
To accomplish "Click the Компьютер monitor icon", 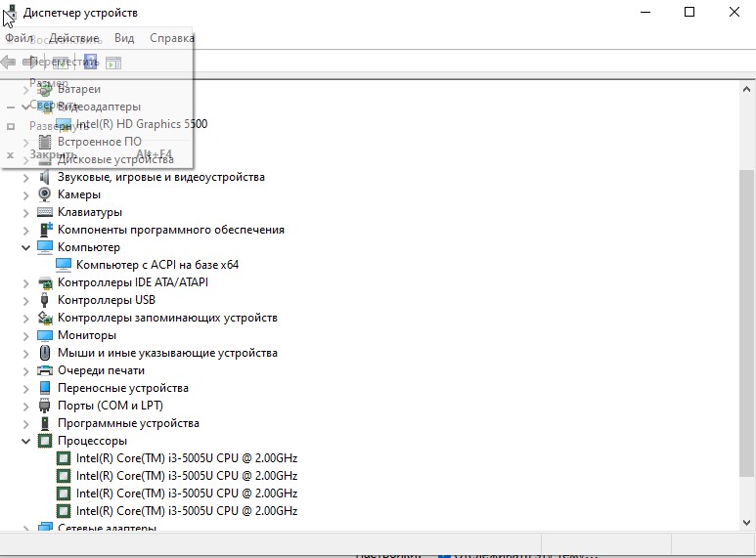I will [x=45, y=246].
